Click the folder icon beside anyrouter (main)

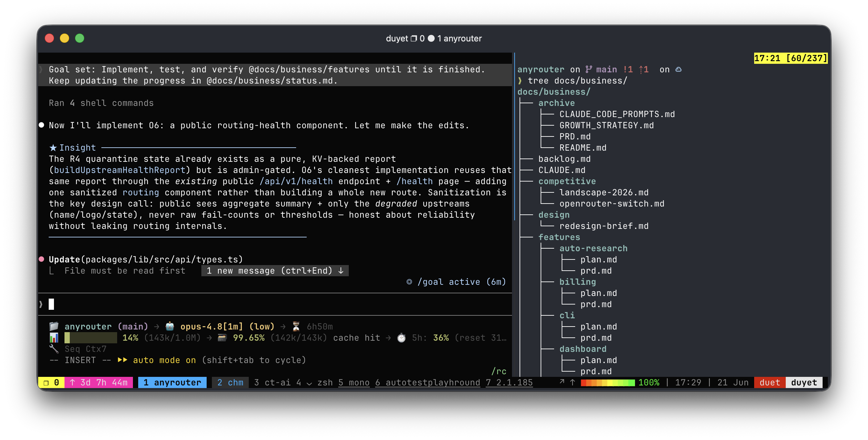[54, 326]
